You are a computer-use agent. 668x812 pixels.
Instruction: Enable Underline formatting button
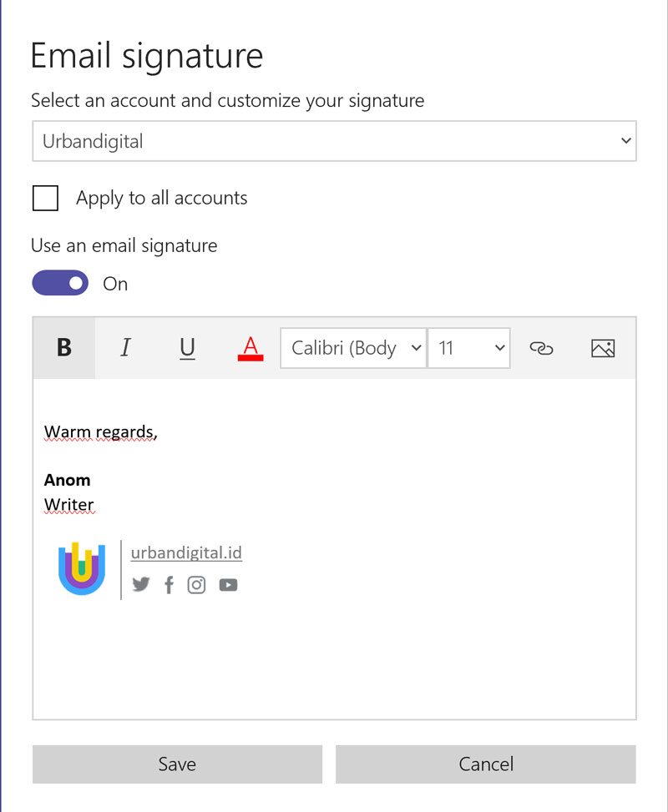pyautogui.click(x=187, y=348)
